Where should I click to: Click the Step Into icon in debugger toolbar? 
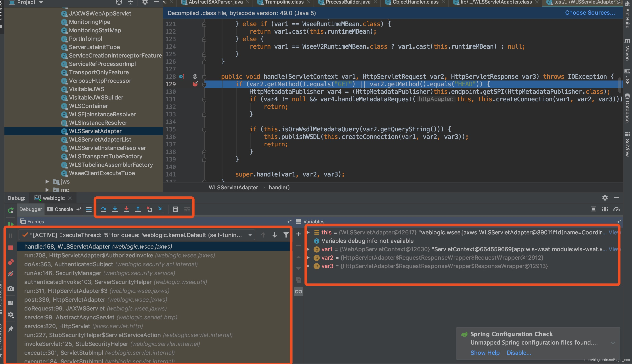[x=115, y=209]
